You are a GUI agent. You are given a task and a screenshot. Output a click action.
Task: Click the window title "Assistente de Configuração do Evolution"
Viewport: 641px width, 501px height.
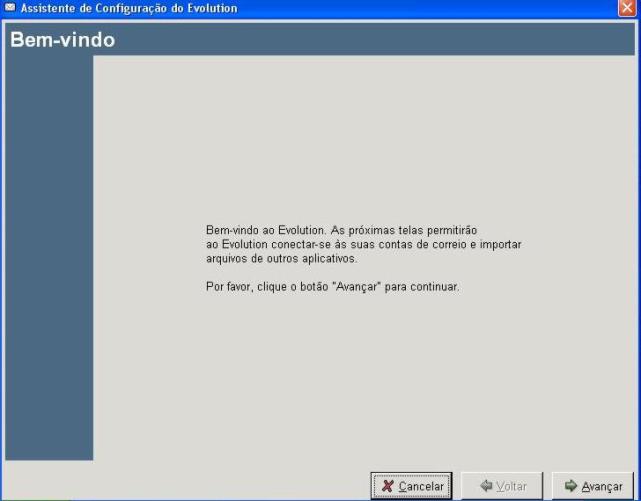(129, 8)
